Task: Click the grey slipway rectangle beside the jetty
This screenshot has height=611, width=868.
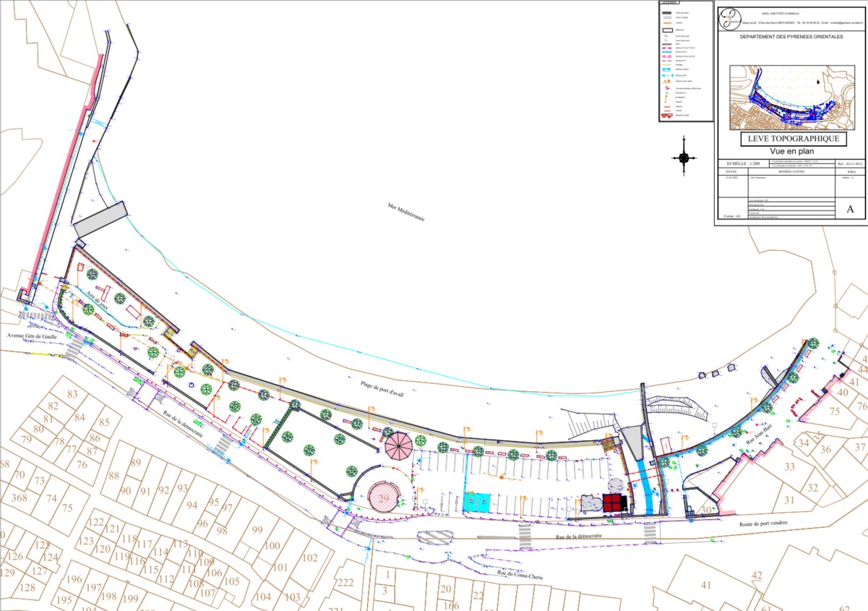Action: [101, 219]
